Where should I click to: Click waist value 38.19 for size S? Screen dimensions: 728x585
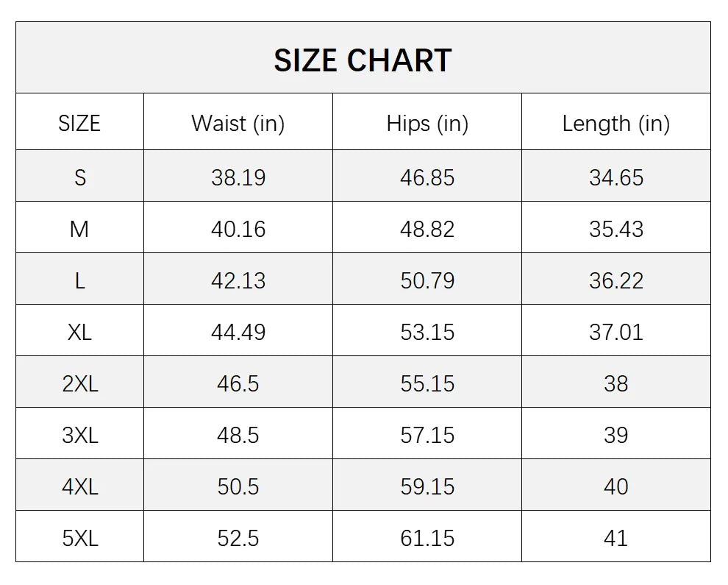tap(238, 177)
